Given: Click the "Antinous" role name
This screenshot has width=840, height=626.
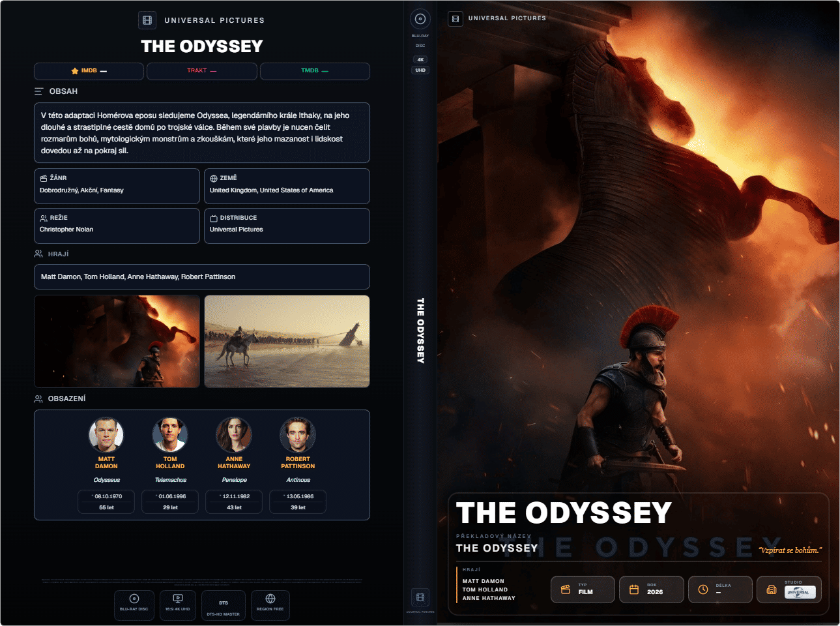Looking at the screenshot, I should pos(298,480).
